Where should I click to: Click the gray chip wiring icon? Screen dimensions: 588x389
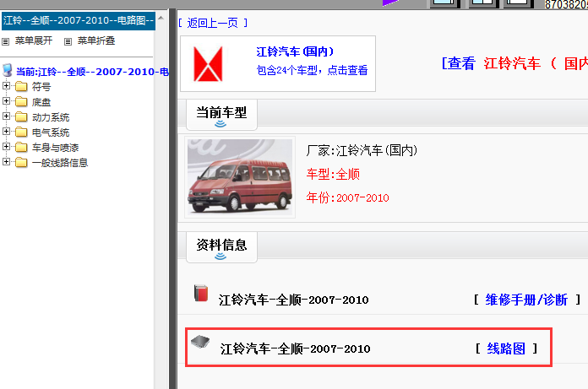pyautogui.click(x=200, y=342)
